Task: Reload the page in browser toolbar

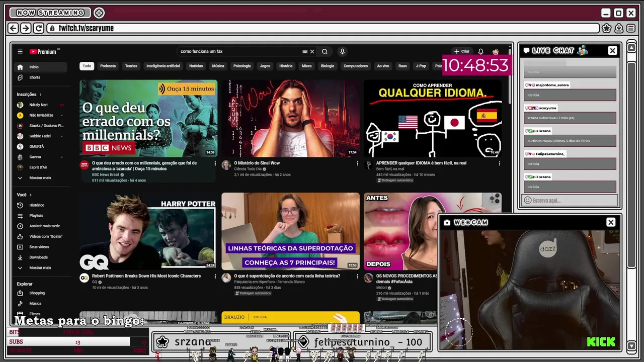Action: click(x=38, y=29)
